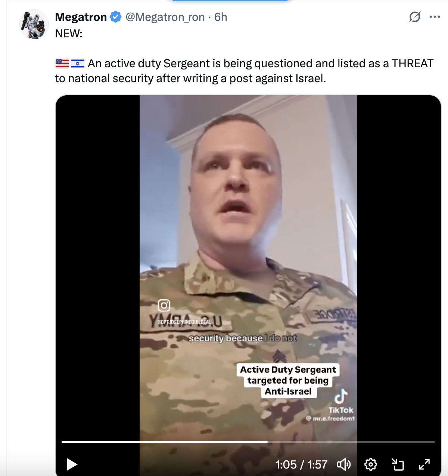The image size is (448, 476).
Task: Click the Grok explain-post slashed circle icon
Action: tap(415, 17)
